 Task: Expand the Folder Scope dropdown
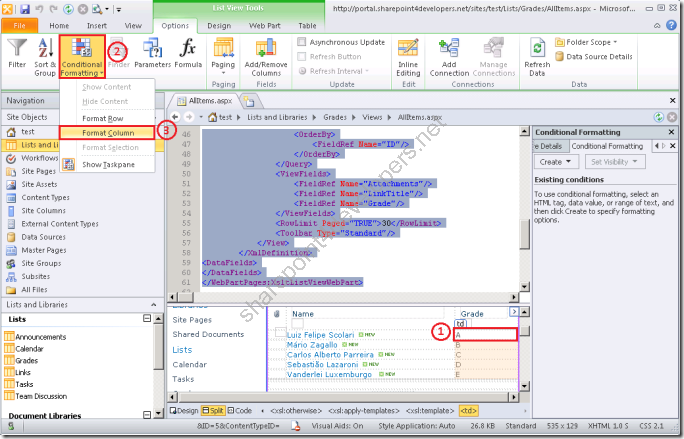point(586,42)
